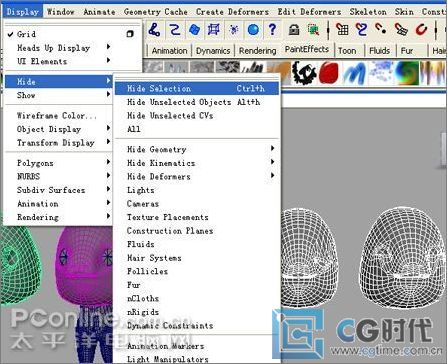Viewport: 447px width, 364px height.
Task: Expand the Hide Deformers submenu arrow
Action: coord(273,175)
